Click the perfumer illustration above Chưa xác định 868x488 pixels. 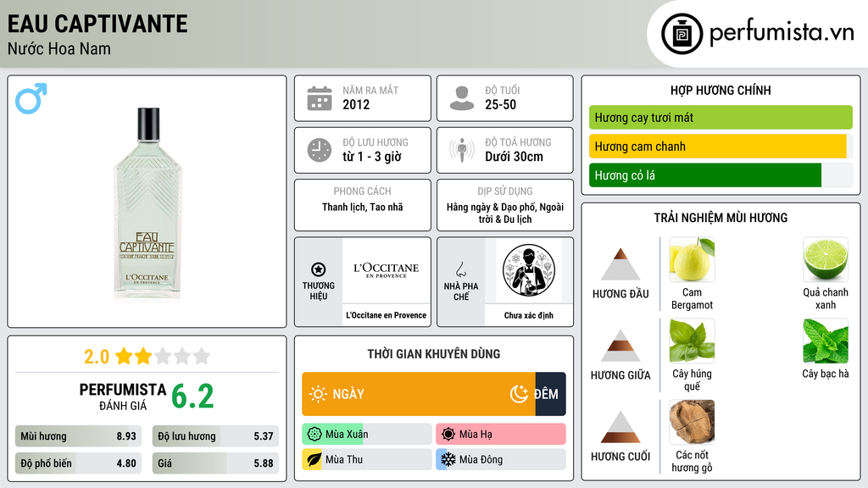pos(529,270)
